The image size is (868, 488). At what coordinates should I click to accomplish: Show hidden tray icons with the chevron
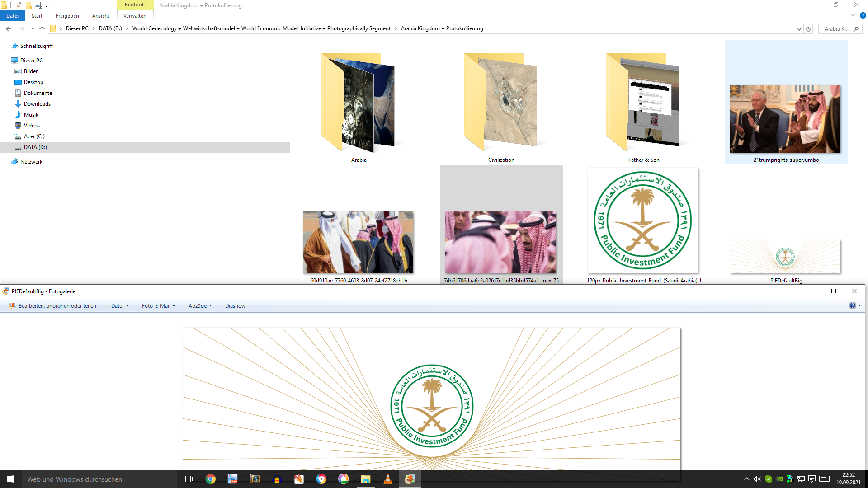coord(747,479)
